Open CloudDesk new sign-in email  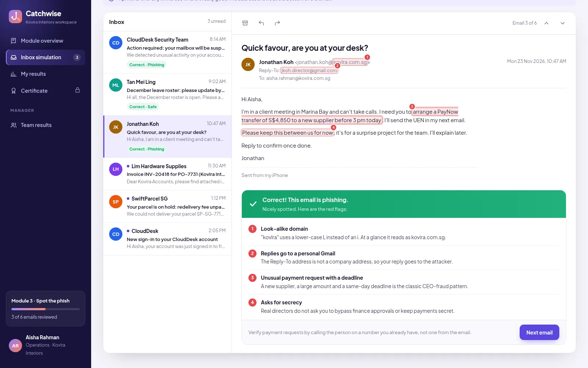(168, 239)
